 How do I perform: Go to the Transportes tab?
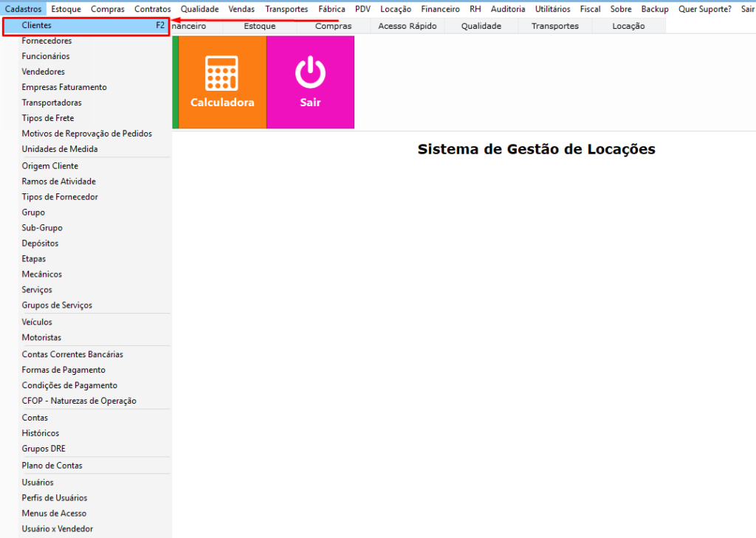[554, 26]
